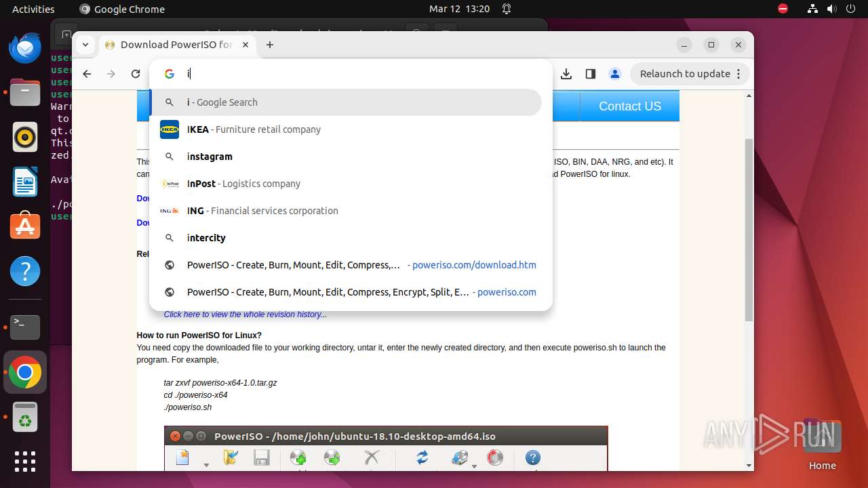Open Thunderbird mail from the dock
The image size is (868, 488).
[25, 48]
